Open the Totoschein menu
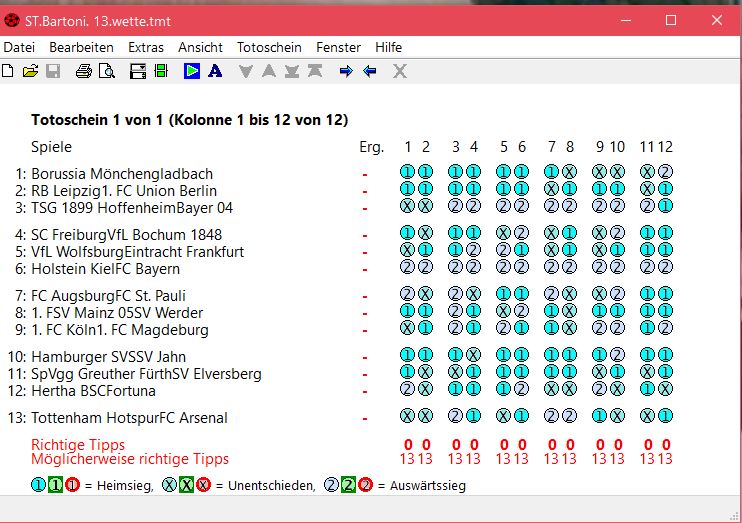The width and height of the screenshot is (742, 523). coord(269,47)
